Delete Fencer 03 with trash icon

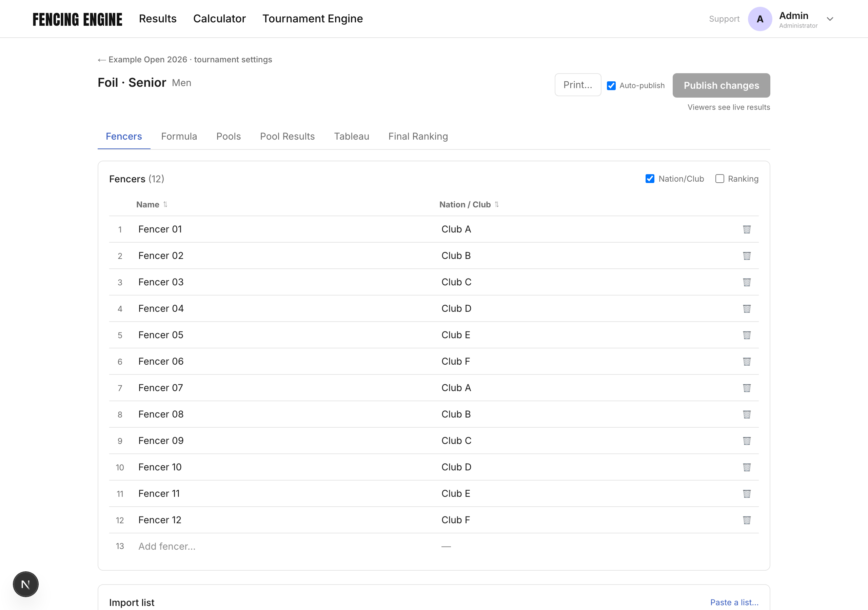click(747, 282)
